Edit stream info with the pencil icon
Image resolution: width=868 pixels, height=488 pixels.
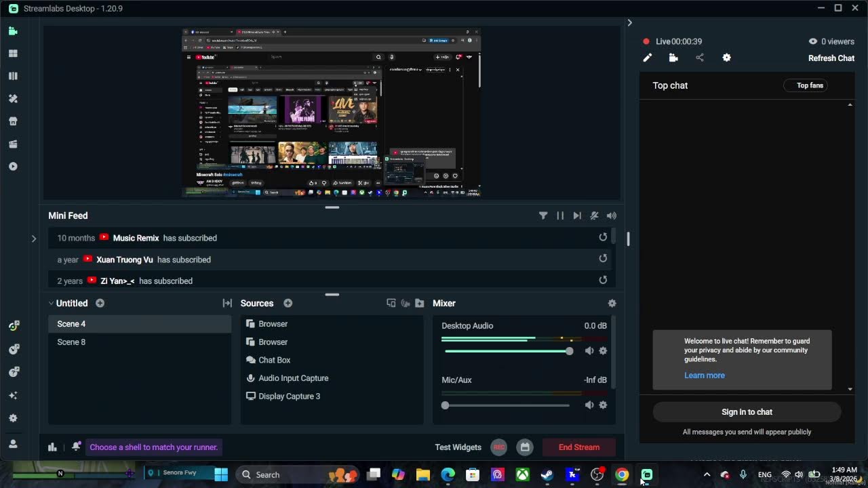[648, 58]
